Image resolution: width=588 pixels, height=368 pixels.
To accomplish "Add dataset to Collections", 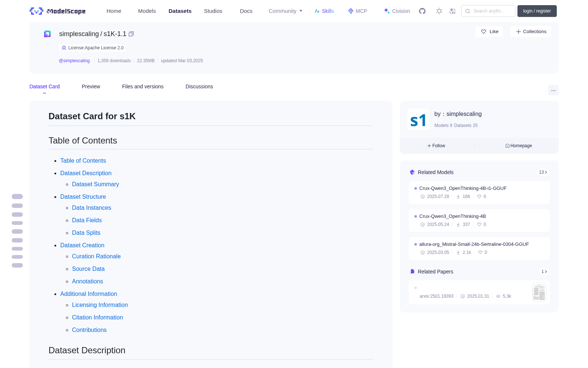I will [x=531, y=32].
